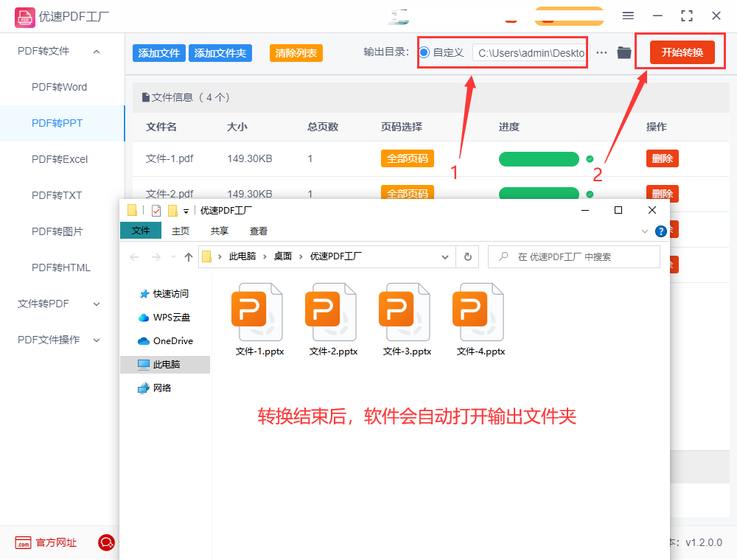The height and width of the screenshot is (560, 737).
Task: Select PDF转PPT in the sidebar
Action: click(x=57, y=124)
